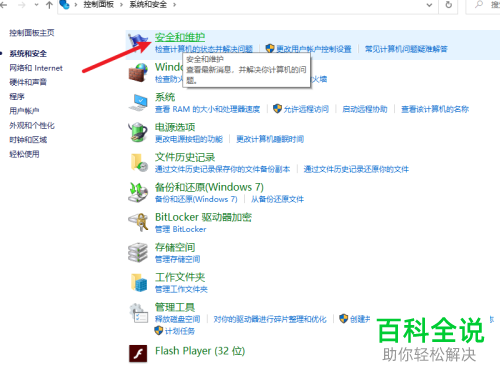
Task: Click 常见计算机问题疑难解答 link
Action: pos(406,49)
